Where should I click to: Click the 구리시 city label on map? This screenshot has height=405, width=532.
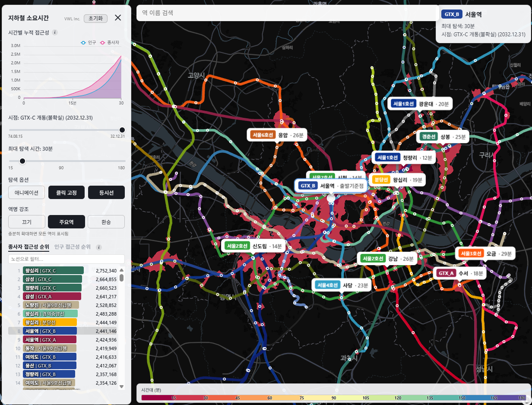click(x=488, y=154)
